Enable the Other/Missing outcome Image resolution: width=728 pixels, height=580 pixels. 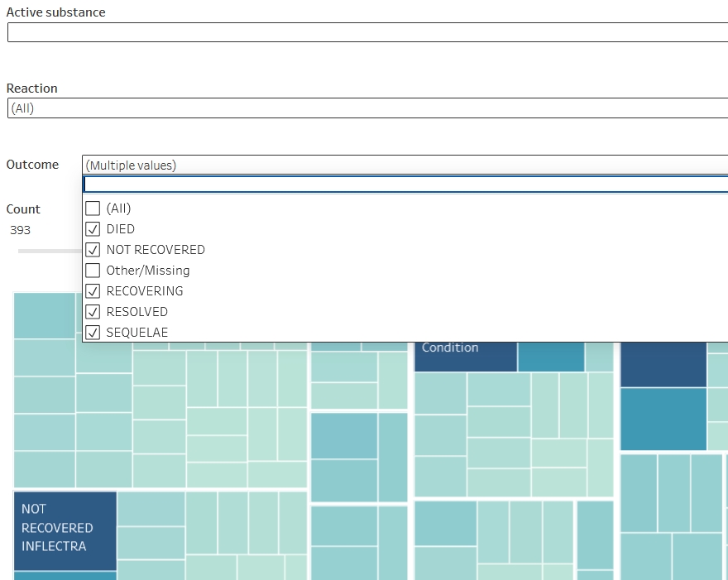point(93,271)
